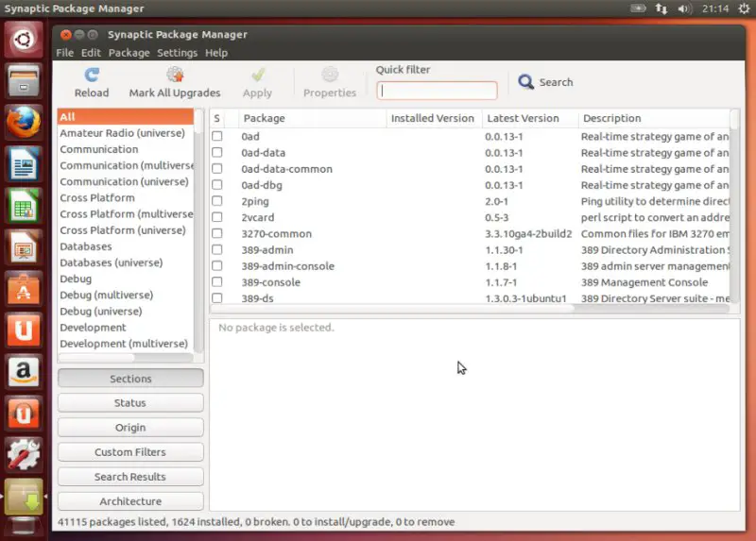
Task: Mark the 0ad-data package checkbox
Action: coord(217,153)
